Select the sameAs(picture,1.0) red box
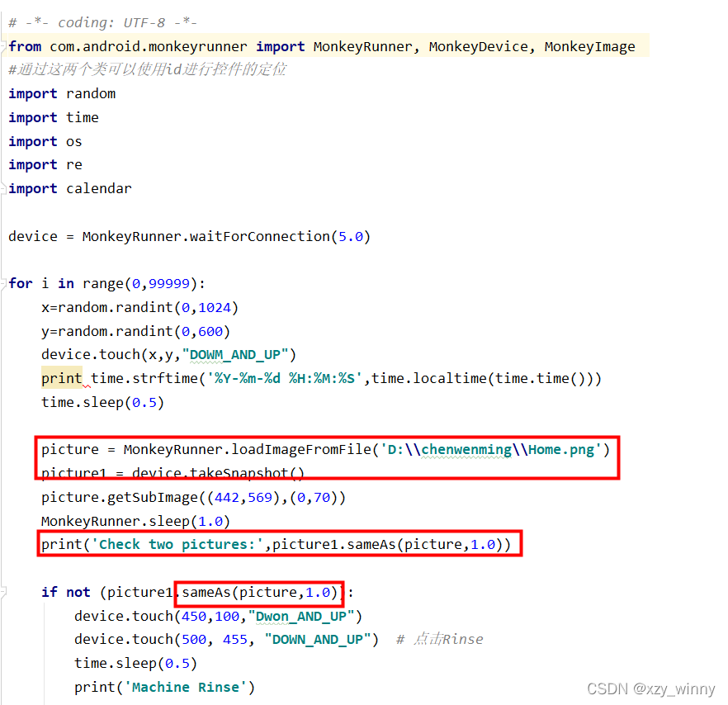Screen dimensions: 728x705 [x=258, y=593]
